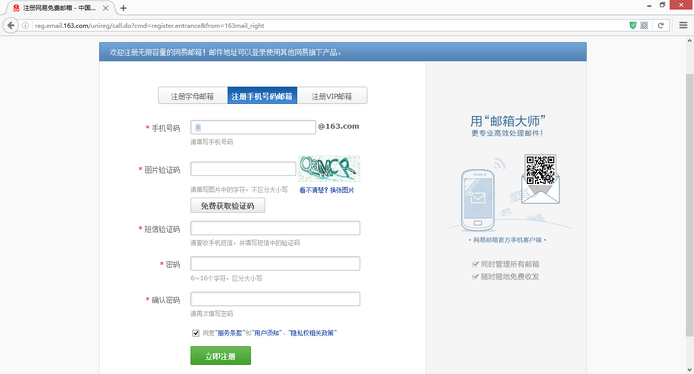Click the 请填写手机号码 hint text
Viewport: 694px width, 374px height.
point(212,142)
